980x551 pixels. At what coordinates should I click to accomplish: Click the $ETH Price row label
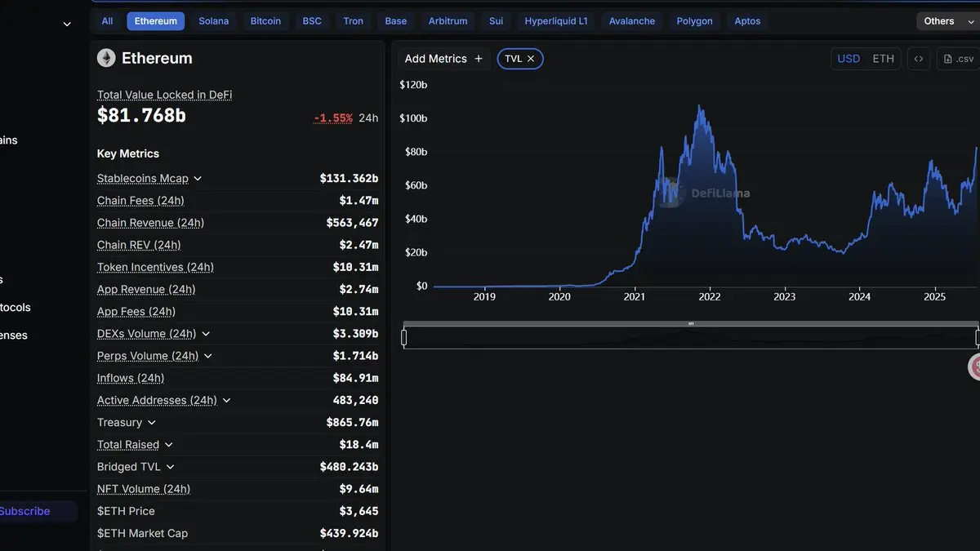pos(126,511)
